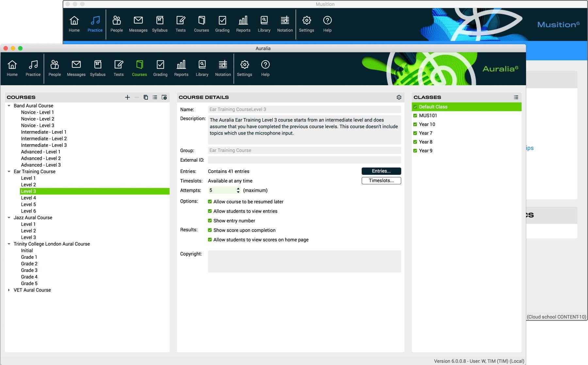The image size is (588, 365).
Task: Collapse the Jazz Aural Course tree
Action: (x=9, y=218)
